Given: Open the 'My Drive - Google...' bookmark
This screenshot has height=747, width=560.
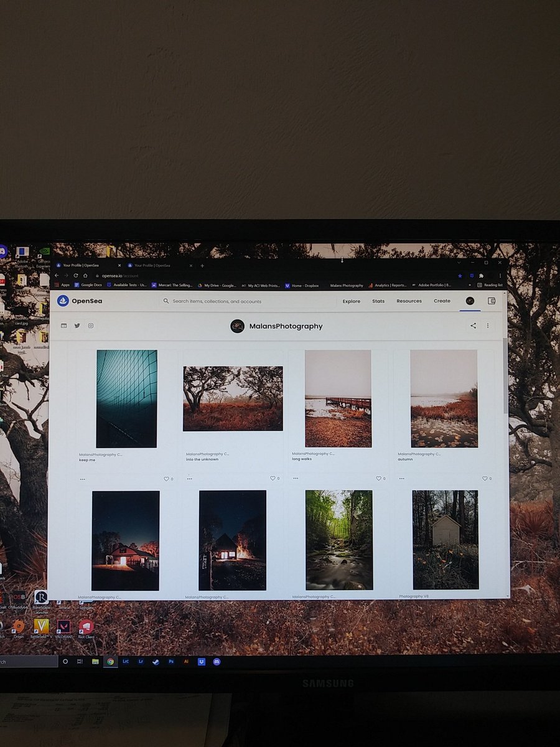Looking at the screenshot, I should (x=217, y=285).
